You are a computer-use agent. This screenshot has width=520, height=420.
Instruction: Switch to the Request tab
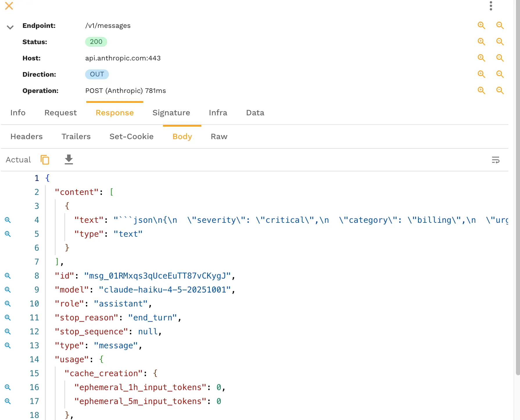point(60,113)
